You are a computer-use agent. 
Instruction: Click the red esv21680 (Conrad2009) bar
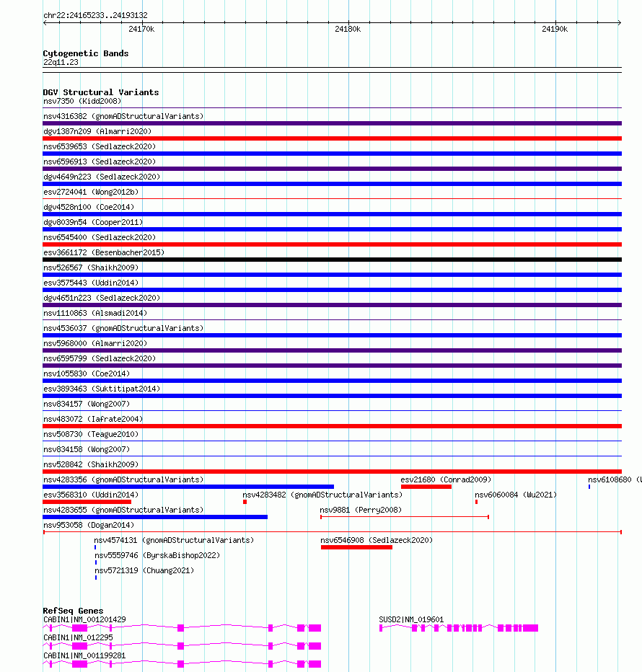pyautogui.click(x=426, y=487)
